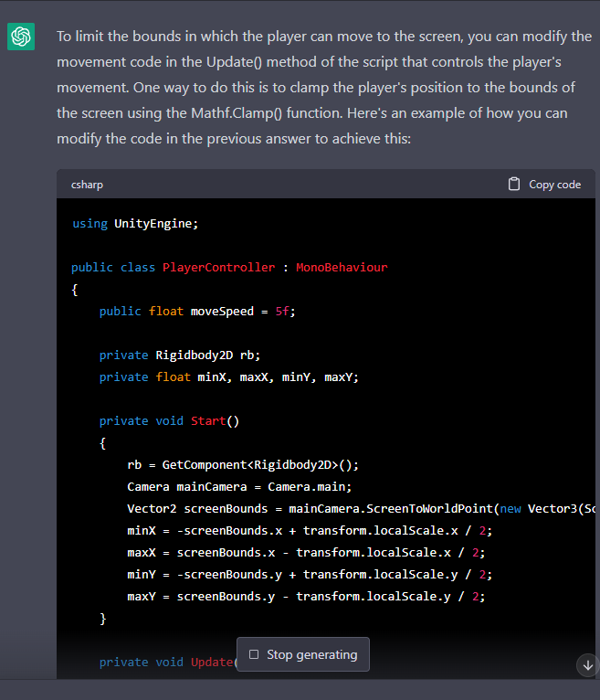
Task: Click the 'private void Update' line
Action: (x=168, y=662)
